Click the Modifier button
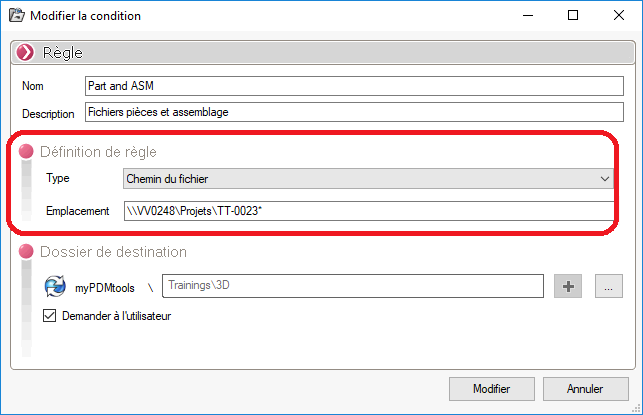 (x=491, y=388)
